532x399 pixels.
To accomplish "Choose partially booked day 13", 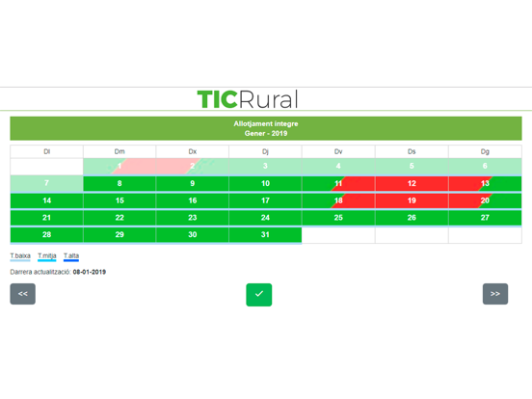I will [x=485, y=183].
